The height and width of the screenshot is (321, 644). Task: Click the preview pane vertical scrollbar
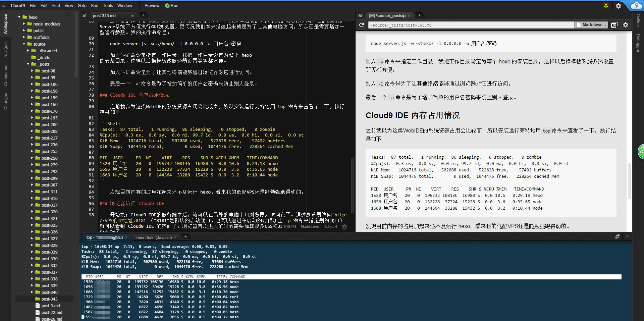(x=629, y=181)
